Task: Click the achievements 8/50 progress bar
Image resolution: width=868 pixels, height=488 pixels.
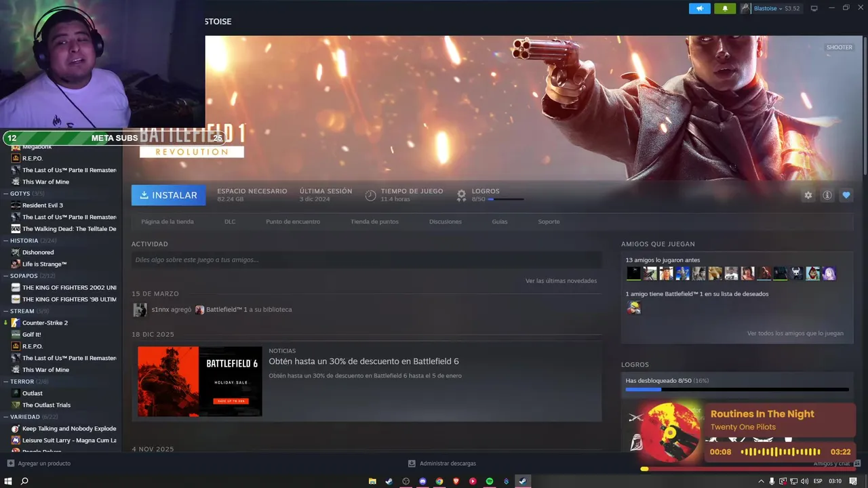Action: tap(737, 390)
